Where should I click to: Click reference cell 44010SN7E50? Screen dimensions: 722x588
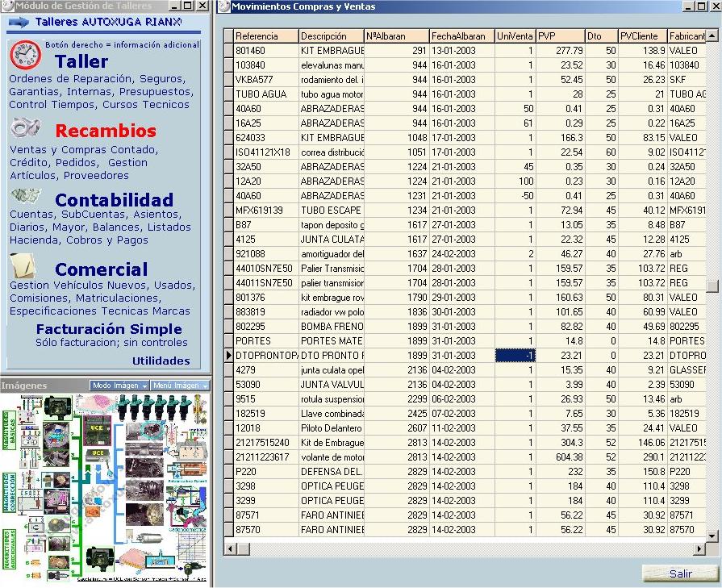(266, 269)
